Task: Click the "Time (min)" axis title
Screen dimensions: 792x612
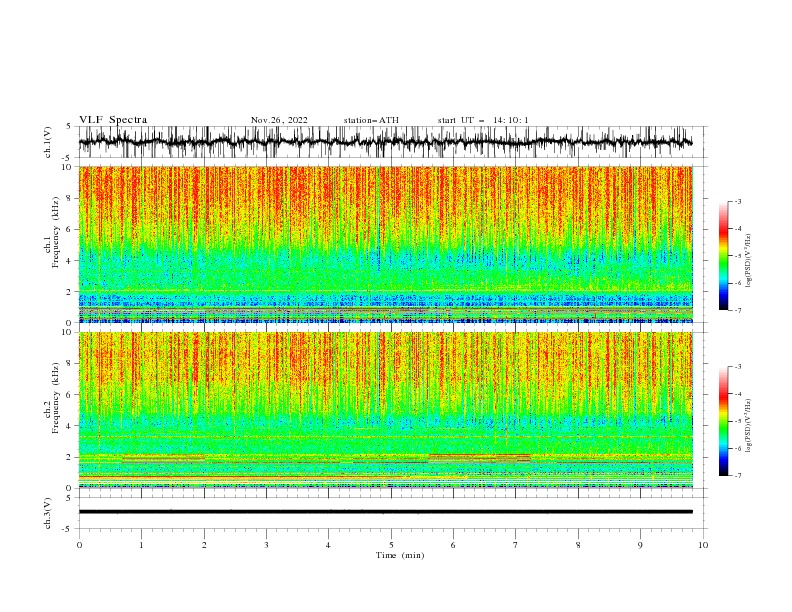Action: coord(400,555)
